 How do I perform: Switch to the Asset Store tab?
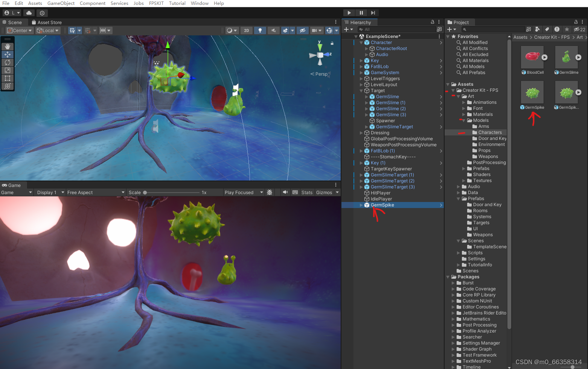click(47, 22)
